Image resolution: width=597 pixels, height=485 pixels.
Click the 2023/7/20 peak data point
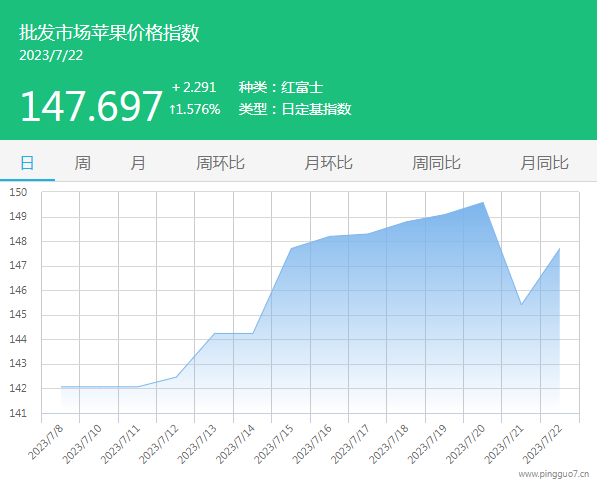point(483,202)
